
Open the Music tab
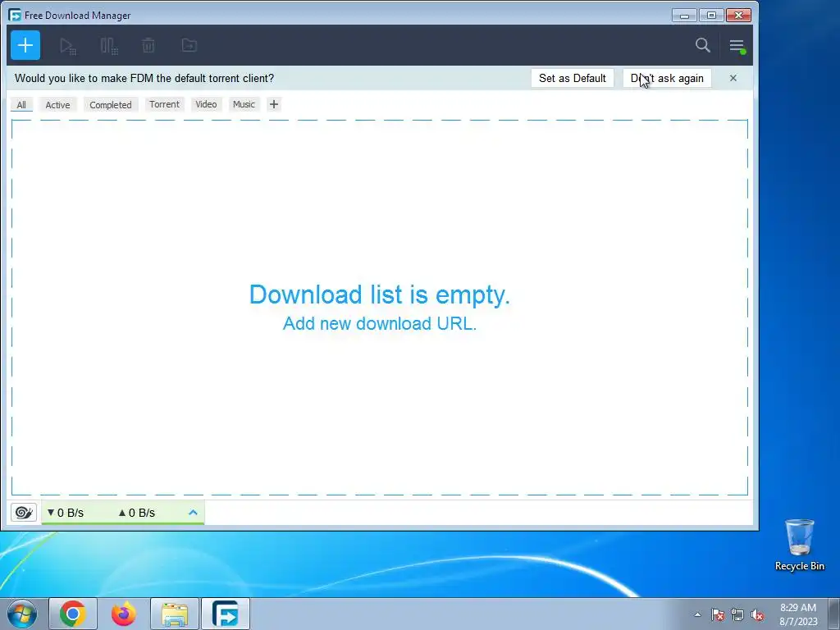(244, 104)
